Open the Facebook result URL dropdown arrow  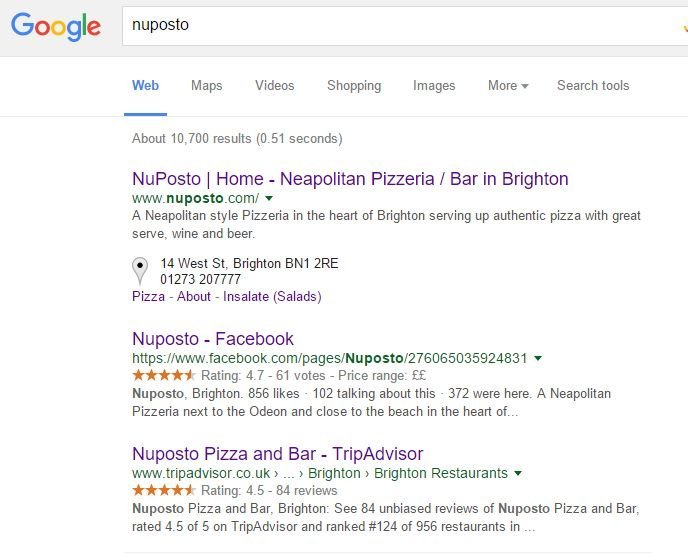tap(538, 358)
